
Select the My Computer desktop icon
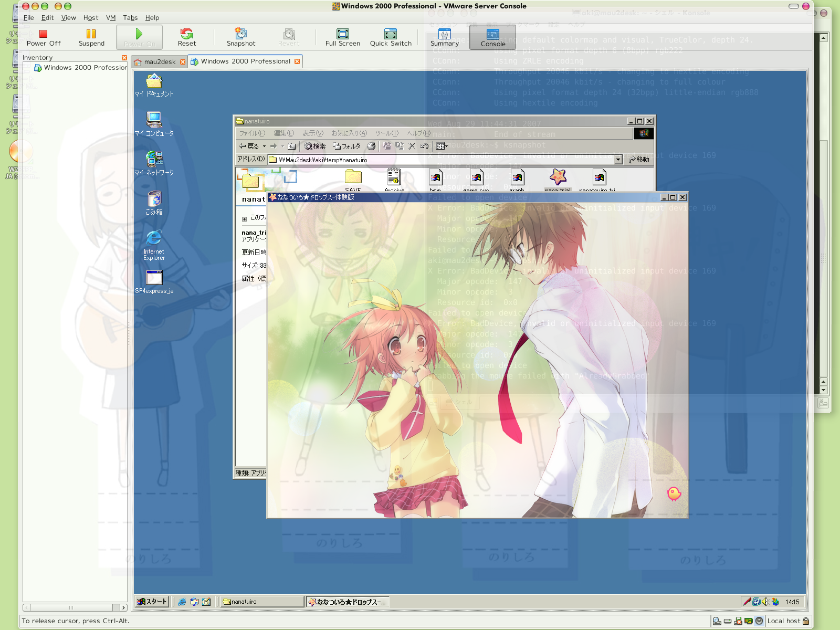tap(154, 124)
